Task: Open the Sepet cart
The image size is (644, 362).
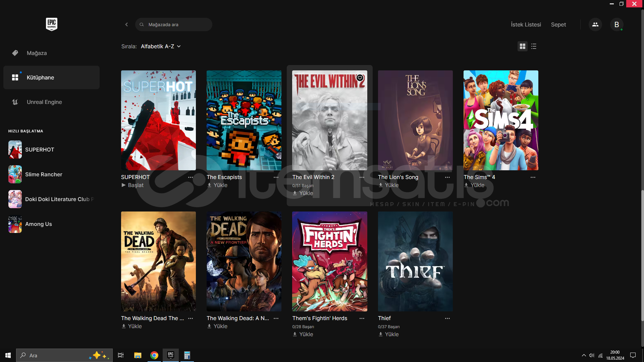Action: pos(558,24)
